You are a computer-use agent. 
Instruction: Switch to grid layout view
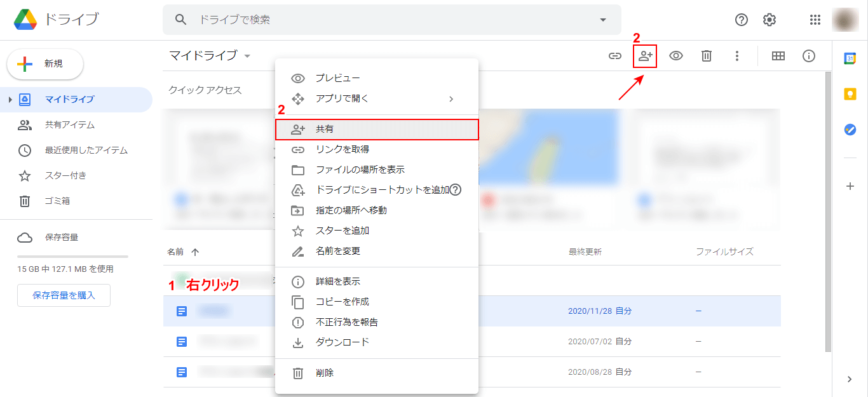point(778,56)
